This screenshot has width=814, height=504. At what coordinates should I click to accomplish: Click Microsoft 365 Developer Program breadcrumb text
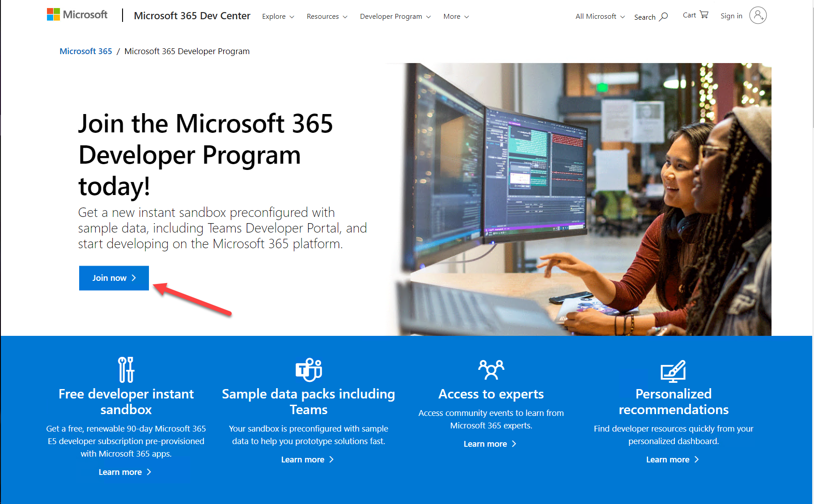tap(187, 51)
